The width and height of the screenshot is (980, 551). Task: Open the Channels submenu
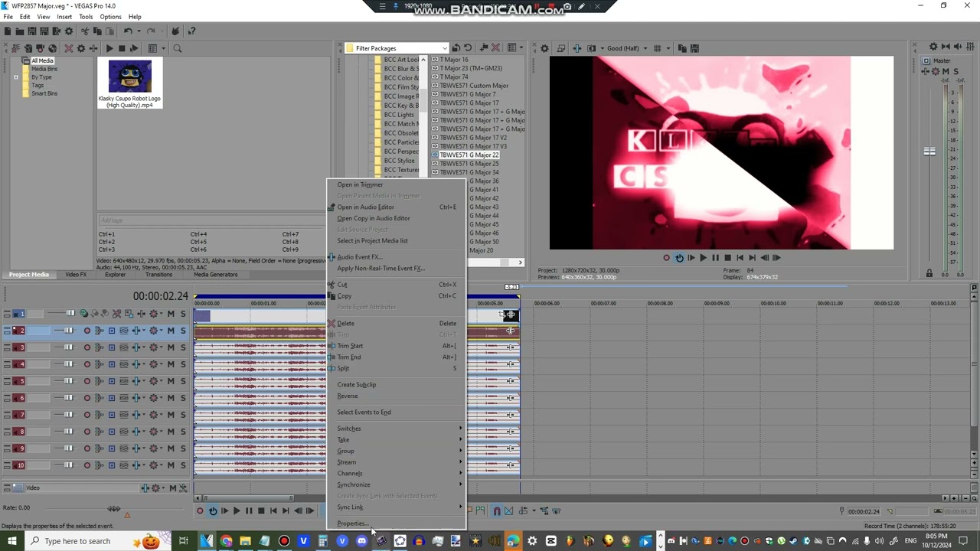tap(350, 473)
